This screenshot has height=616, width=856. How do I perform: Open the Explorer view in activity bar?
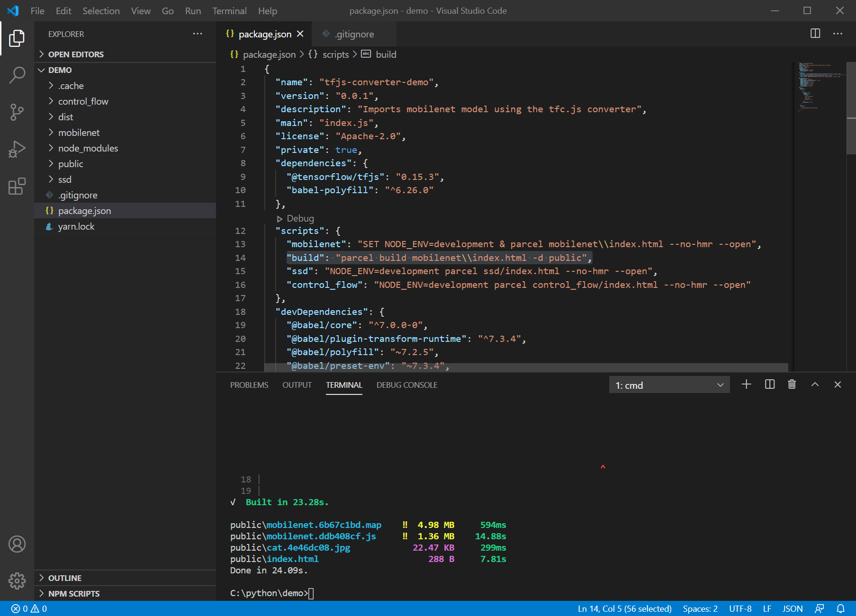(17, 38)
